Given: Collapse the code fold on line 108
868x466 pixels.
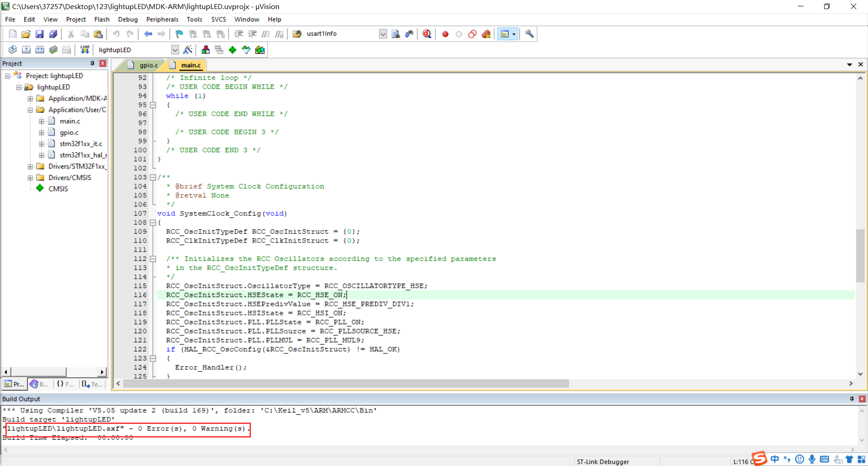Looking at the screenshot, I should click(153, 223).
